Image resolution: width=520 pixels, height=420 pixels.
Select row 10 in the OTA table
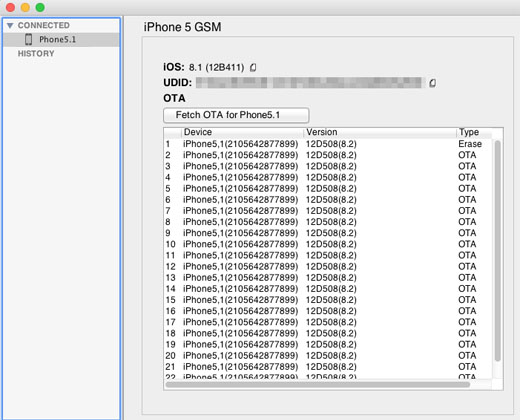(328, 244)
